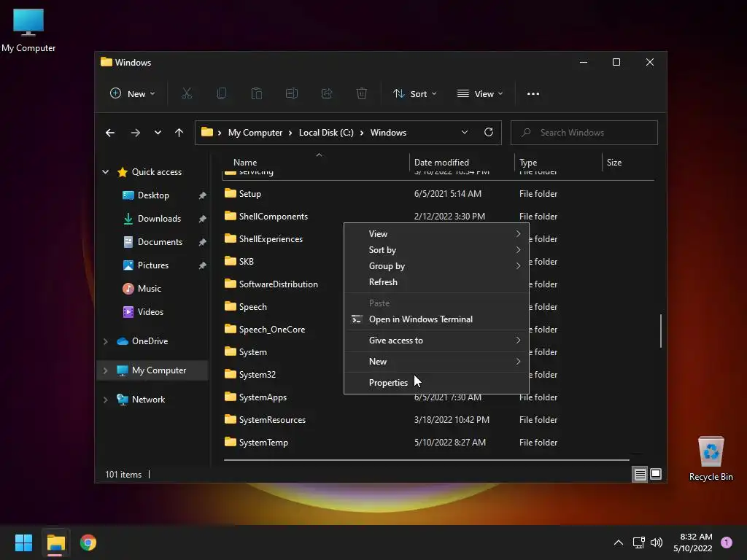This screenshot has height=560, width=747.
Task: Select the SystemTemp folder row
Action: pyautogui.click(x=438, y=443)
